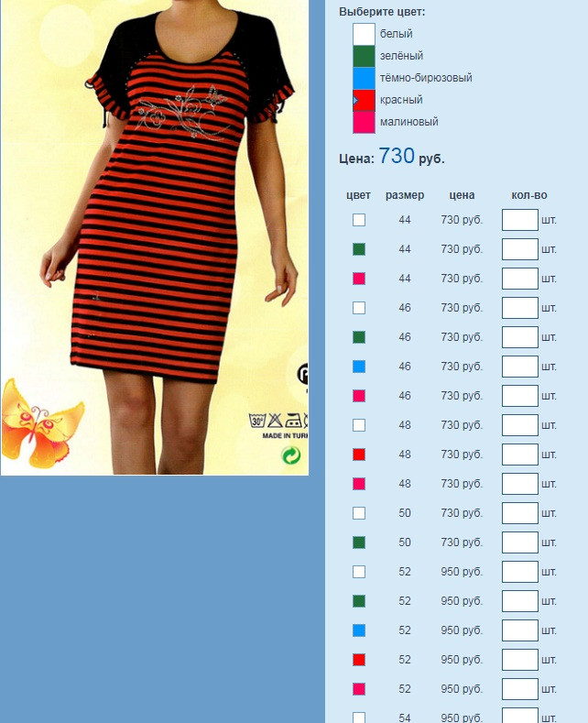Click quantity field for white size 52
Screen dimensions: 588x723
coord(520,572)
